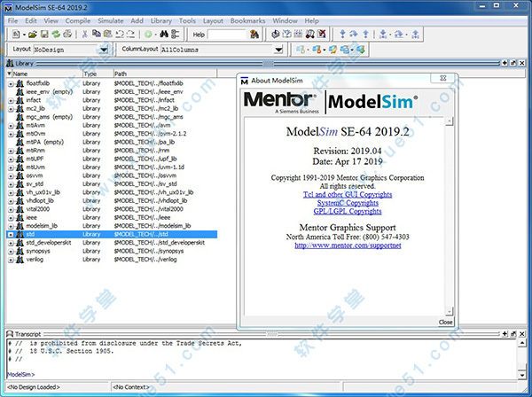Open the Layout NoDesign dropdown
Viewport: 532px width, 397px height.
[x=104, y=50]
